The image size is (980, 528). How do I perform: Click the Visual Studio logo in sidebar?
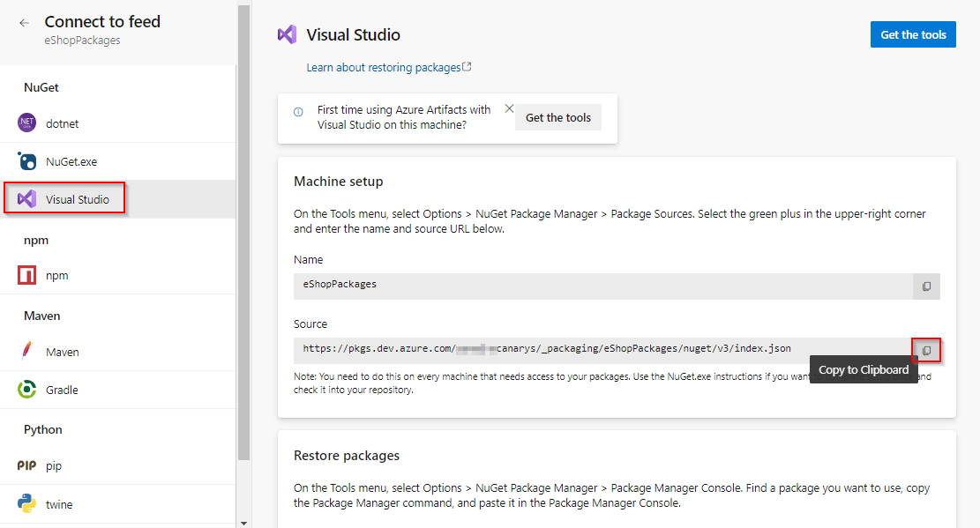(x=26, y=198)
